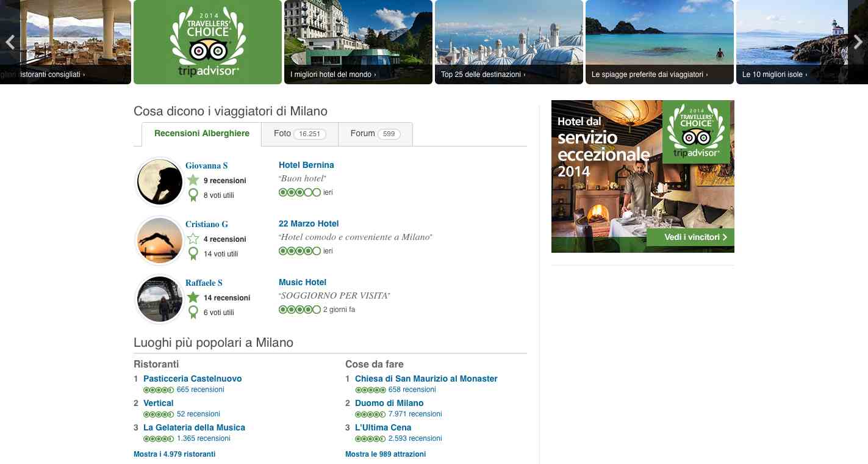
Task: Open Cristiano G profile avatar
Action: (x=160, y=240)
